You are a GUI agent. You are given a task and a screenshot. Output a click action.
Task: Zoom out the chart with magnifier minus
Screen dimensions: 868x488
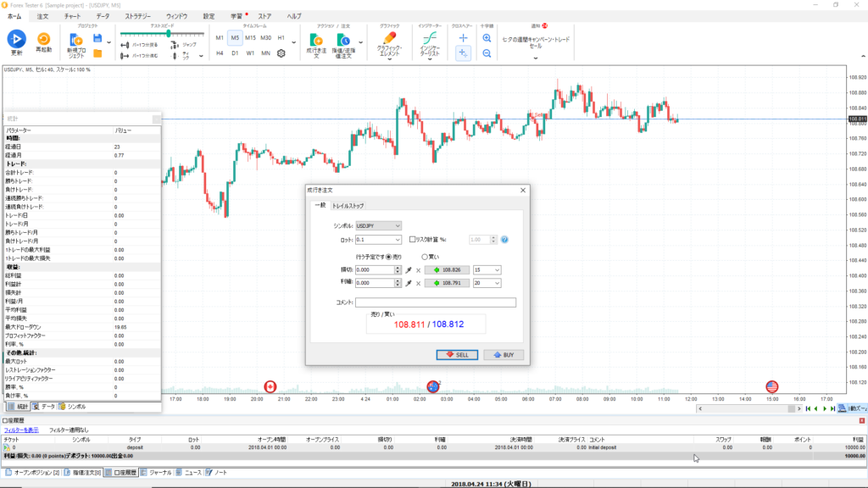pos(487,53)
